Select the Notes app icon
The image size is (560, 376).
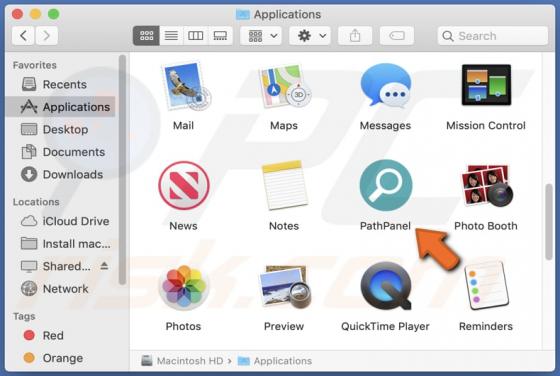point(284,185)
